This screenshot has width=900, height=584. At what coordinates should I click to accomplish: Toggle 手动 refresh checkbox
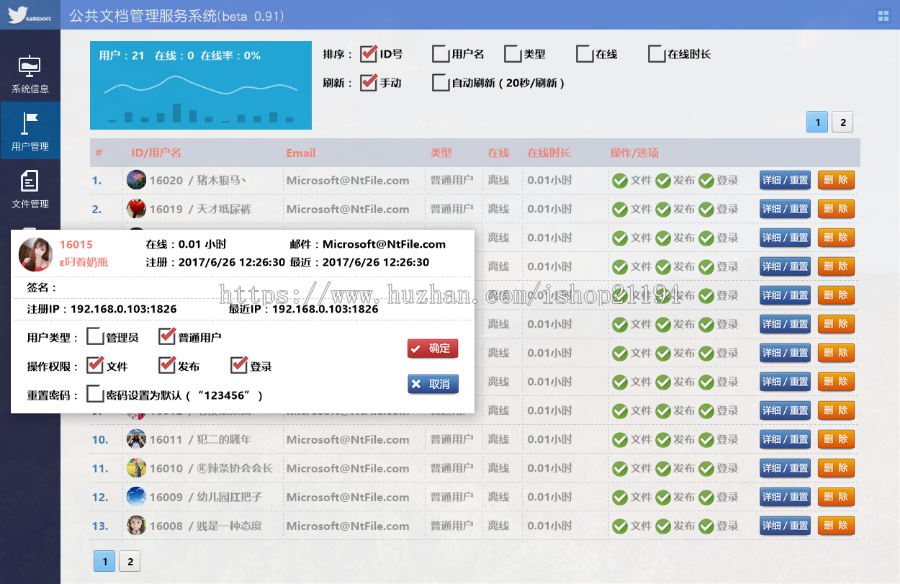[x=368, y=83]
